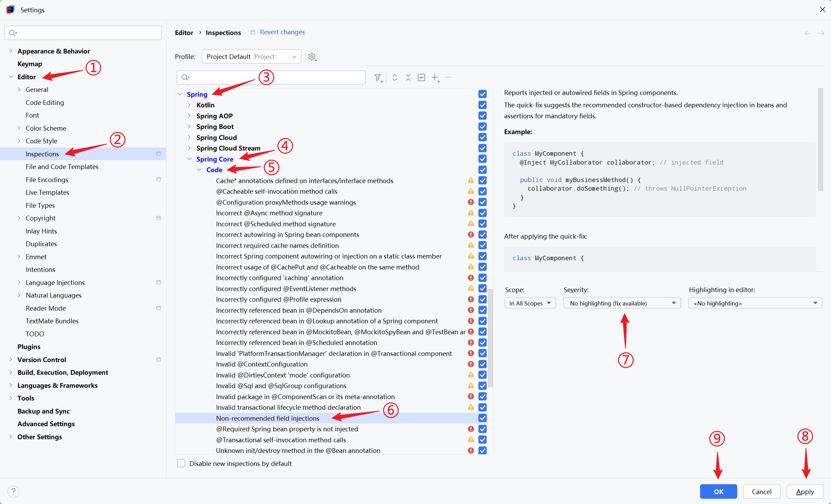Enable Disable new inspections by default
The height and width of the screenshot is (504, 831).
[181, 464]
